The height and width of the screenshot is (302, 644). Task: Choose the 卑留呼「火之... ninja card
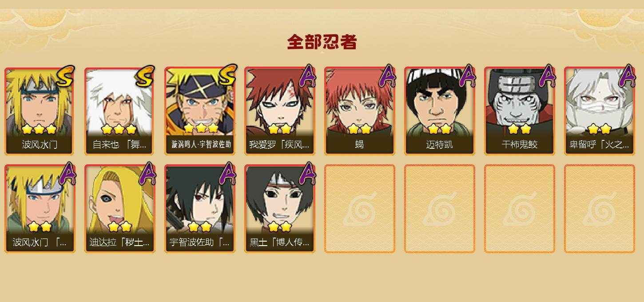click(x=599, y=111)
